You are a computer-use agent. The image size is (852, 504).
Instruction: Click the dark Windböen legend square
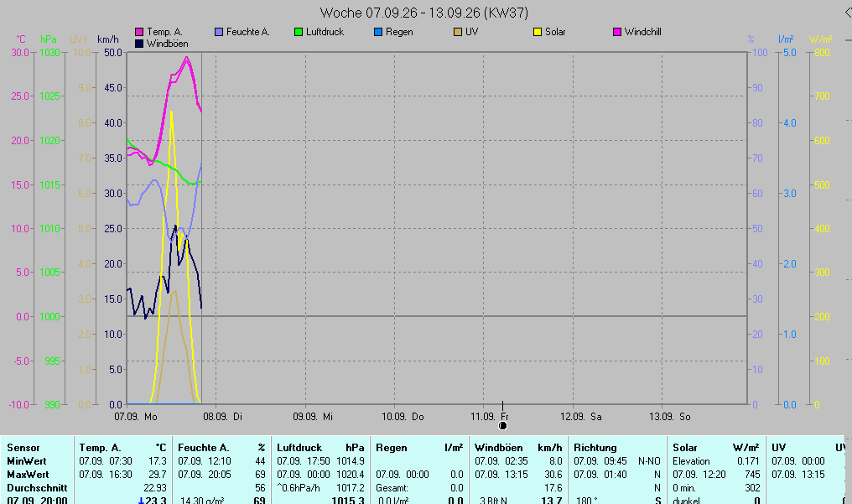(139, 44)
